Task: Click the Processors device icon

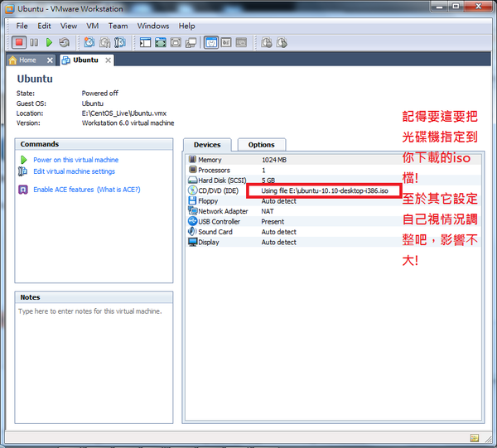Action: [x=192, y=170]
